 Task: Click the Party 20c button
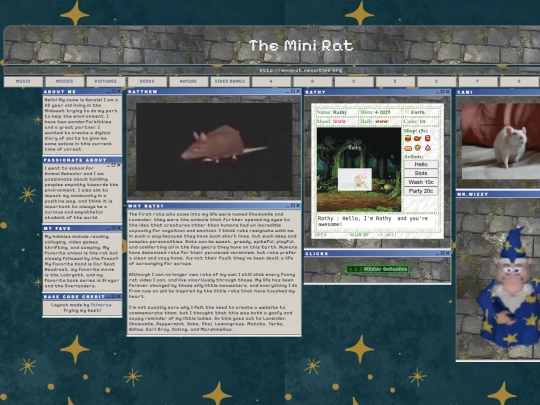(421, 191)
